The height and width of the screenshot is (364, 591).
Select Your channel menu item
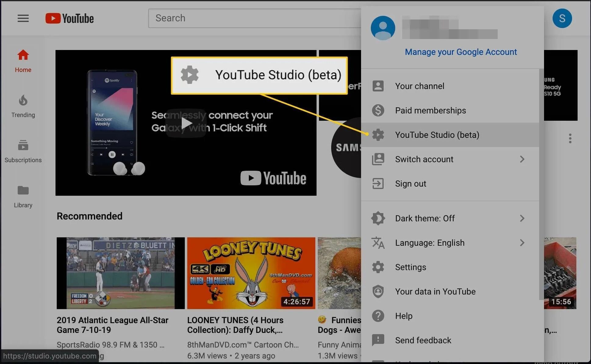[x=419, y=86]
